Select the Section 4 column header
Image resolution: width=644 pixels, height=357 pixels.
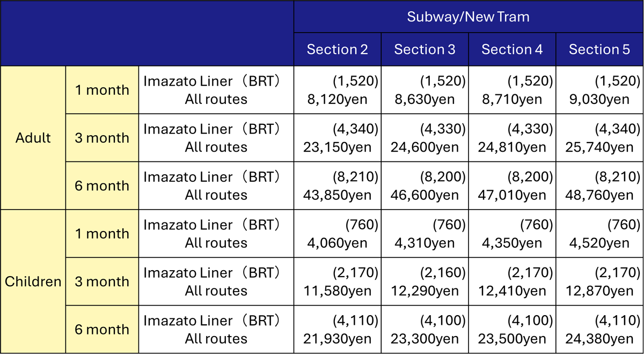click(x=512, y=49)
